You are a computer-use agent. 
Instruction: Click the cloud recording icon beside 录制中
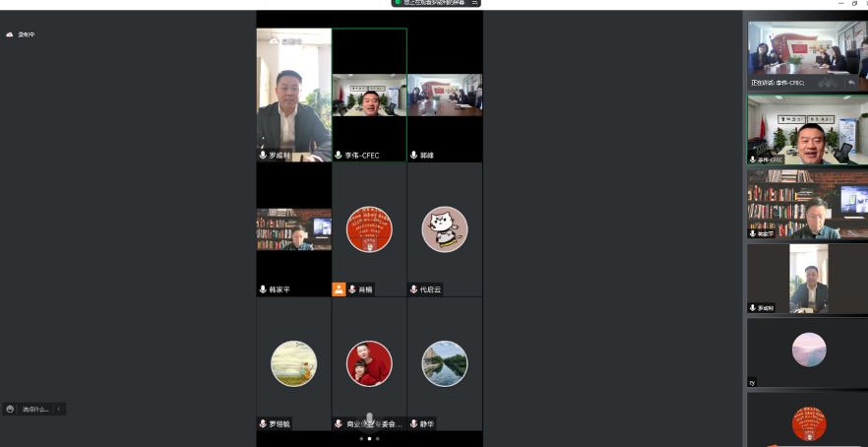(11, 34)
